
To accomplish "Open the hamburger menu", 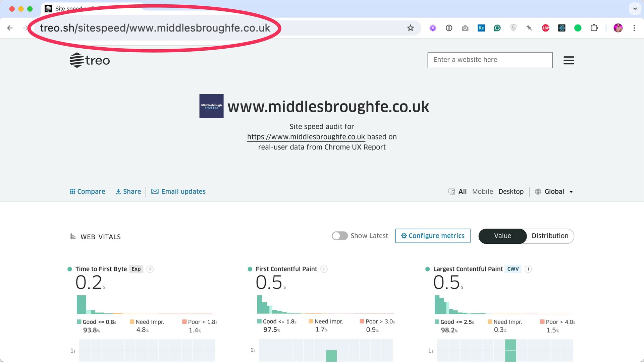I will (569, 60).
